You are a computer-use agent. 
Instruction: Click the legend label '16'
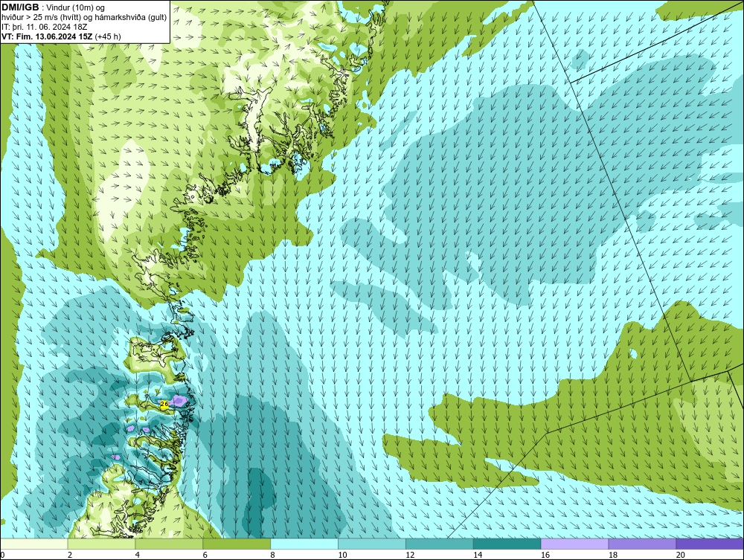click(x=545, y=555)
